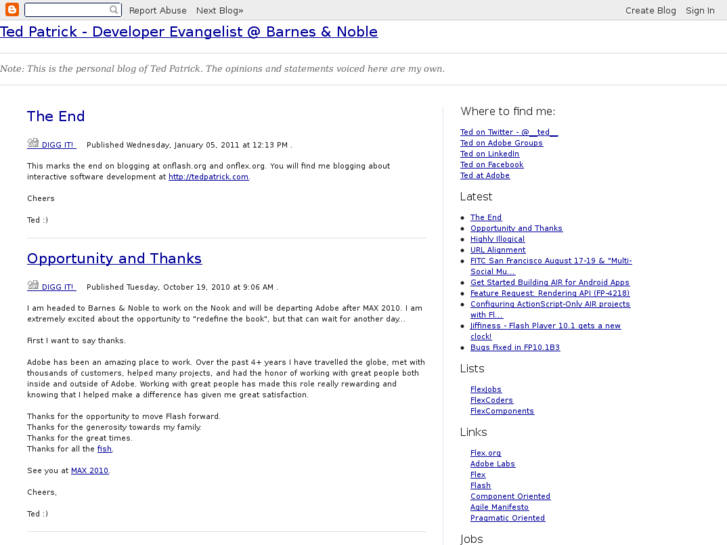Click the Digg icon under Opportunity and Thanks
This screenshot has height=545, width=727.
pyautogui.click(x=33, y=285)
